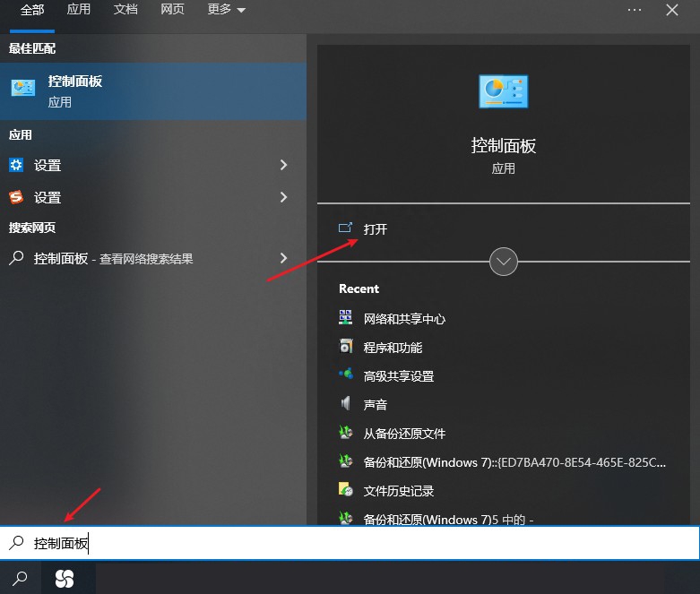
Task: Switch to the 网页 tab
Action: [x=172, y=9]
